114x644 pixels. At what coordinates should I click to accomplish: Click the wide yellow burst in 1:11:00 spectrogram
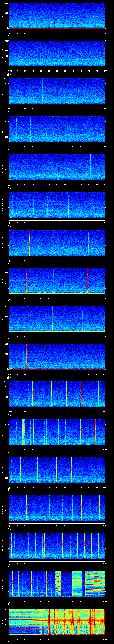(24, 432)
